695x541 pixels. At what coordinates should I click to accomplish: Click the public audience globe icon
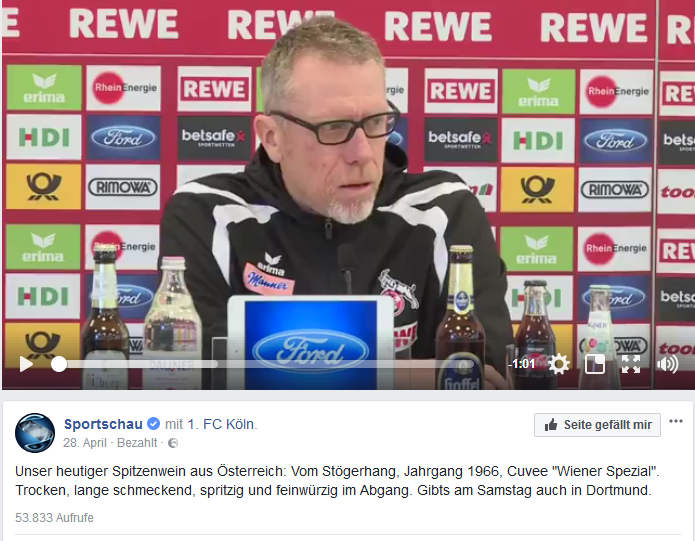(x=173, y=443)
